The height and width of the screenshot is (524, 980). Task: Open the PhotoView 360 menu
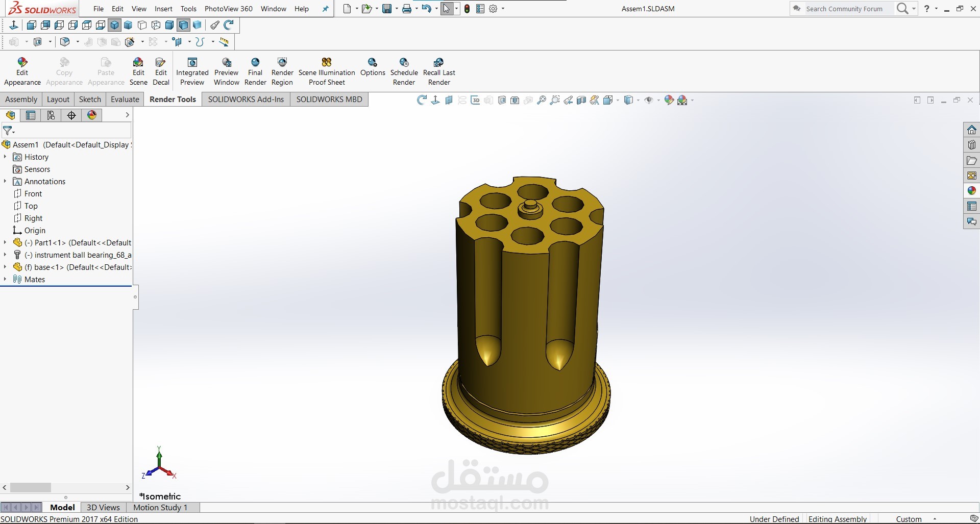tap(228, 9)
